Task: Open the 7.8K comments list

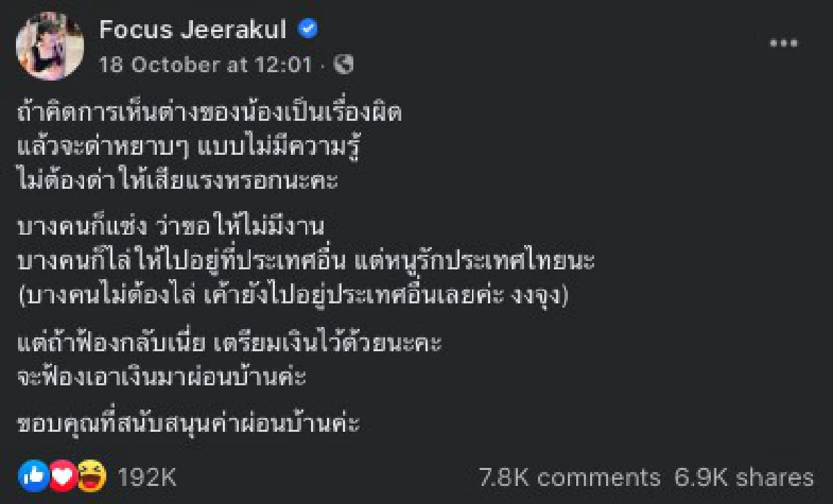Action: tap(566, 477)
